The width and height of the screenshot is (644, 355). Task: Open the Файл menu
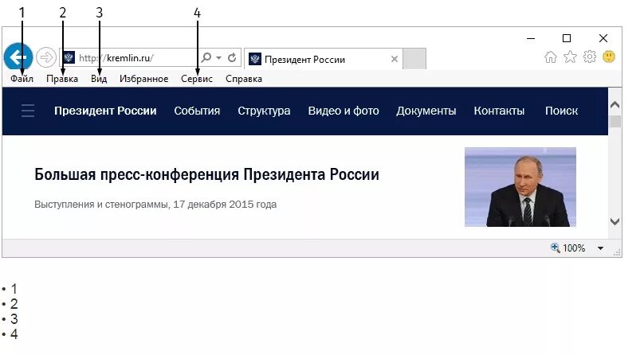click(22, 79)
